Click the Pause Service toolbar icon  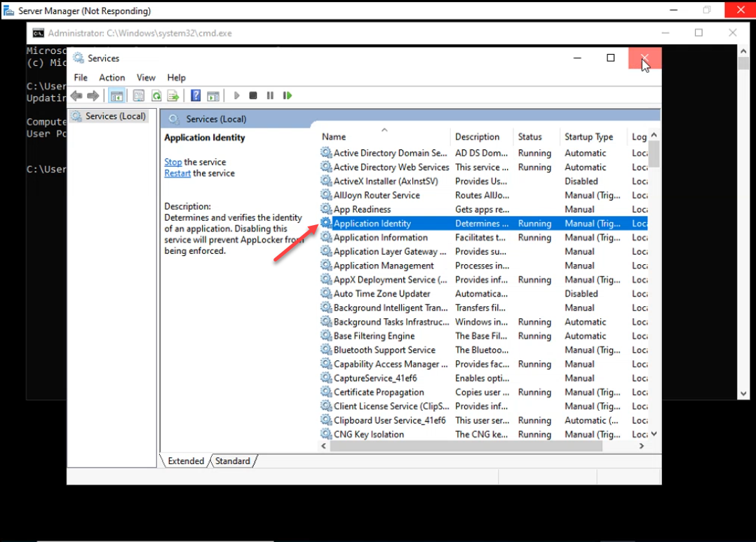point(270,95)
